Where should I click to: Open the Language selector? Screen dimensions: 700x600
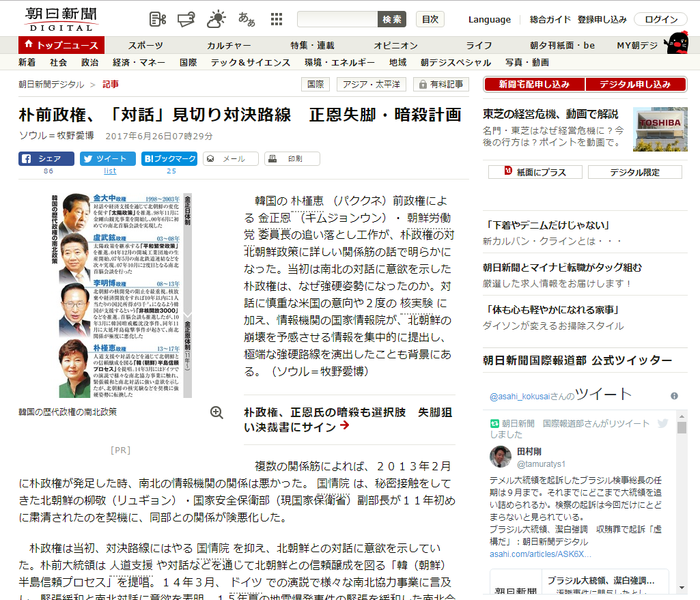(x=489, y=19)
